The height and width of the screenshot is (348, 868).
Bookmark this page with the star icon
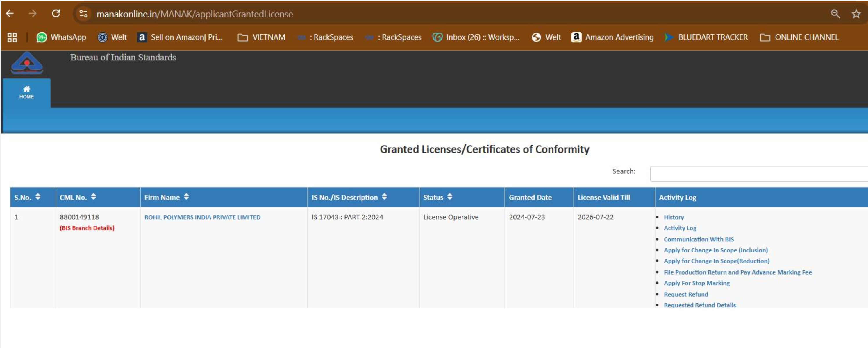point(856,14)
